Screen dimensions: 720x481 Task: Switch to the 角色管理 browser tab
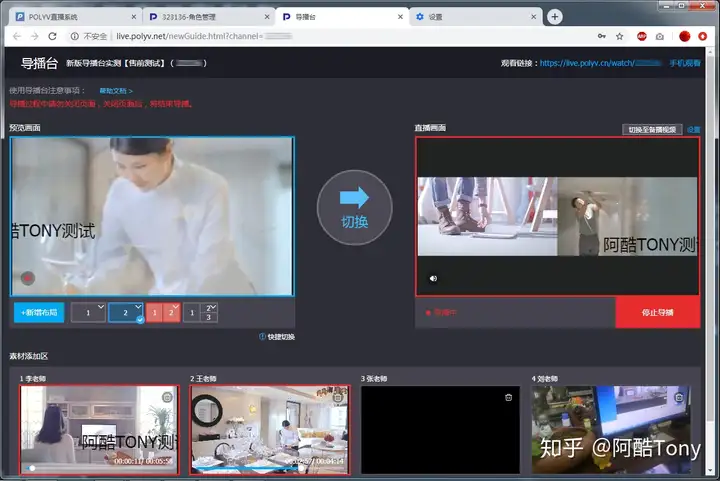[x=207, y=17]
